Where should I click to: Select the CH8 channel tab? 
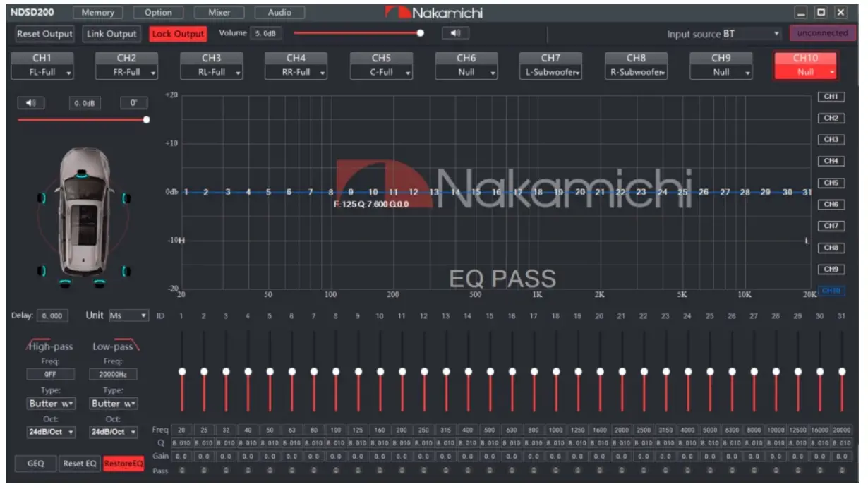636,58
